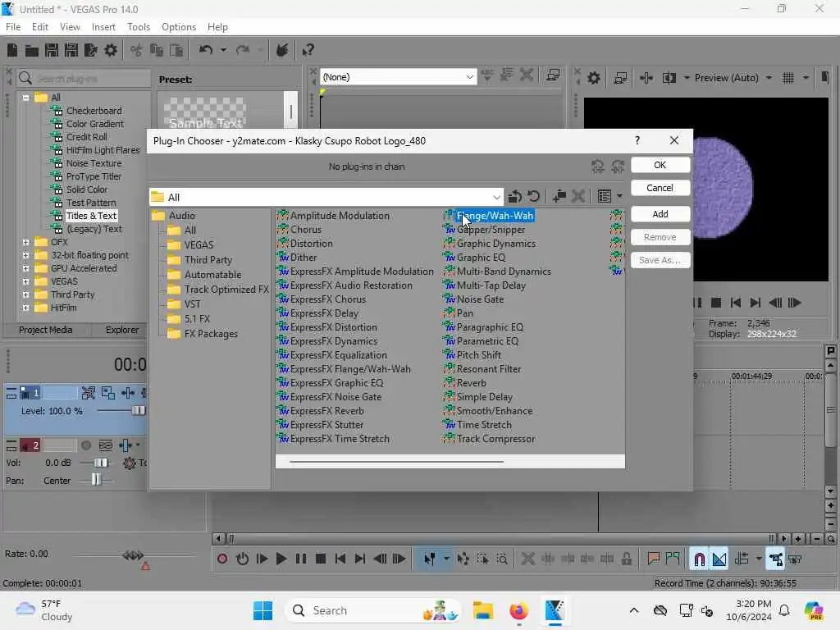Click Stop icon in preview window

click(715, 303)
